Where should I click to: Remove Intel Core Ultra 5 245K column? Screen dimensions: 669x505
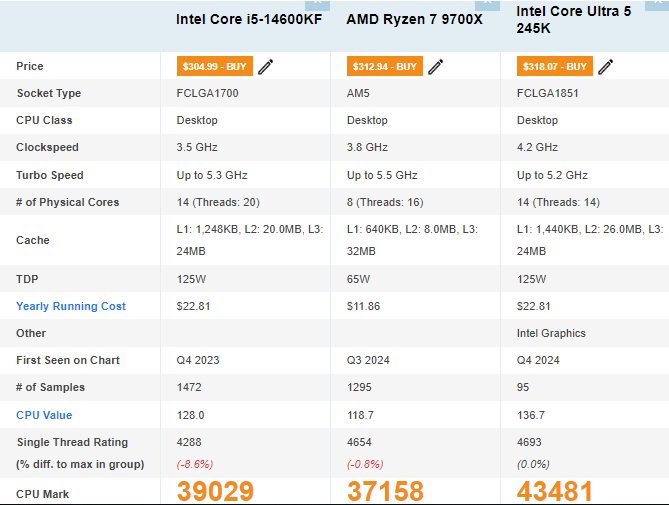point(657,4)
